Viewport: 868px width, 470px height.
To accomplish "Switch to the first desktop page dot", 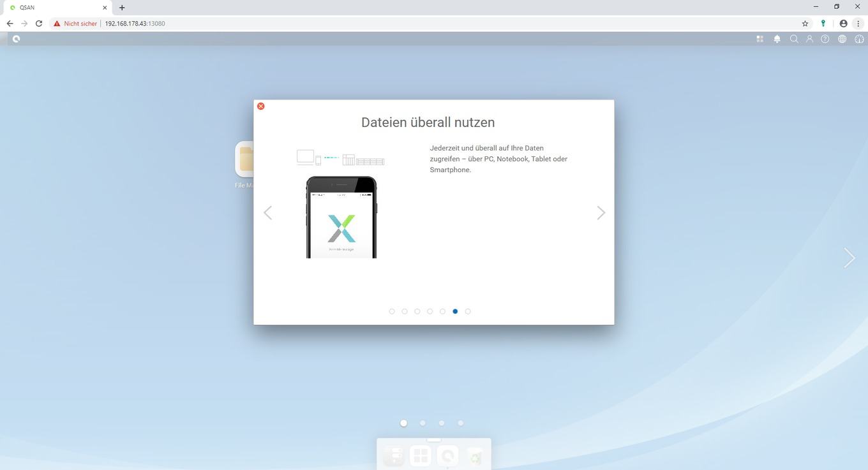I will click(x=403, y=423).
